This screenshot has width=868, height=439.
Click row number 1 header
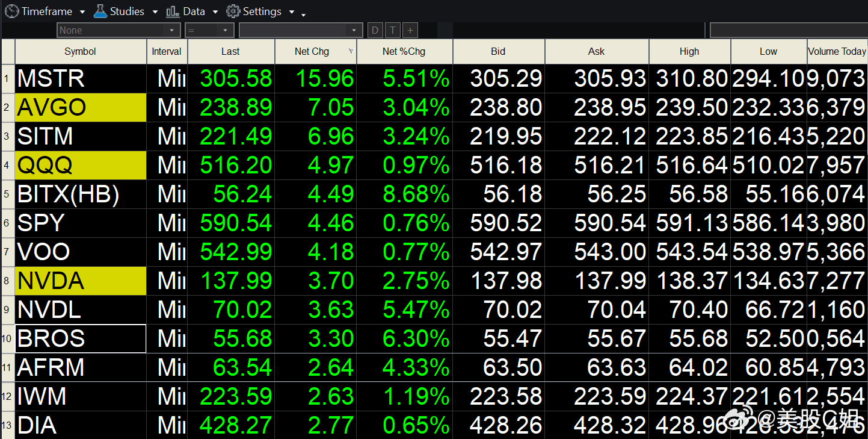tap(7, 78)
